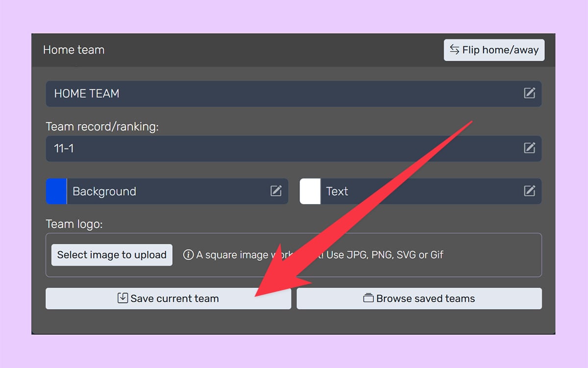Click the pencil icon on HOME TEAM field
This screenshot has height=368, width=588.
[x=530, y=94]
